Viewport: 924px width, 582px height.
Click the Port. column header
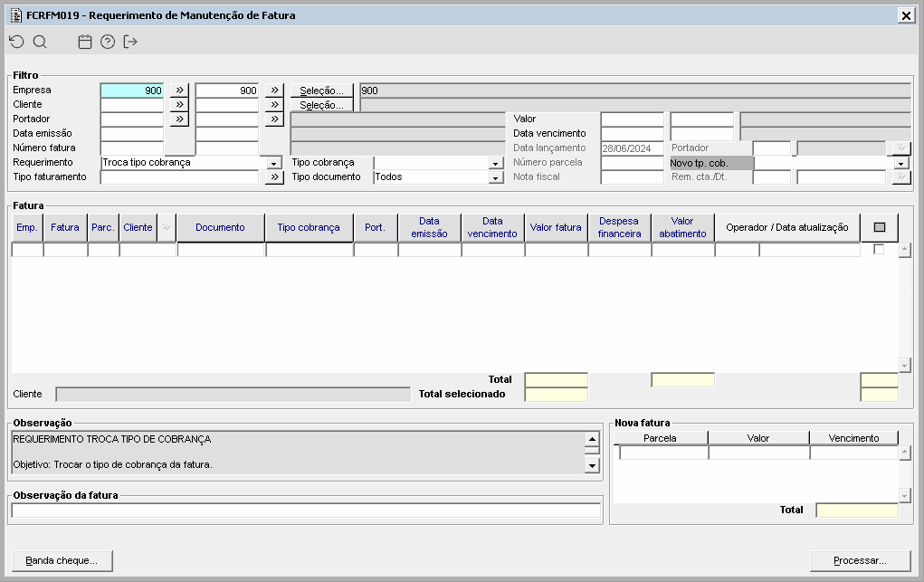click(376, 227)
